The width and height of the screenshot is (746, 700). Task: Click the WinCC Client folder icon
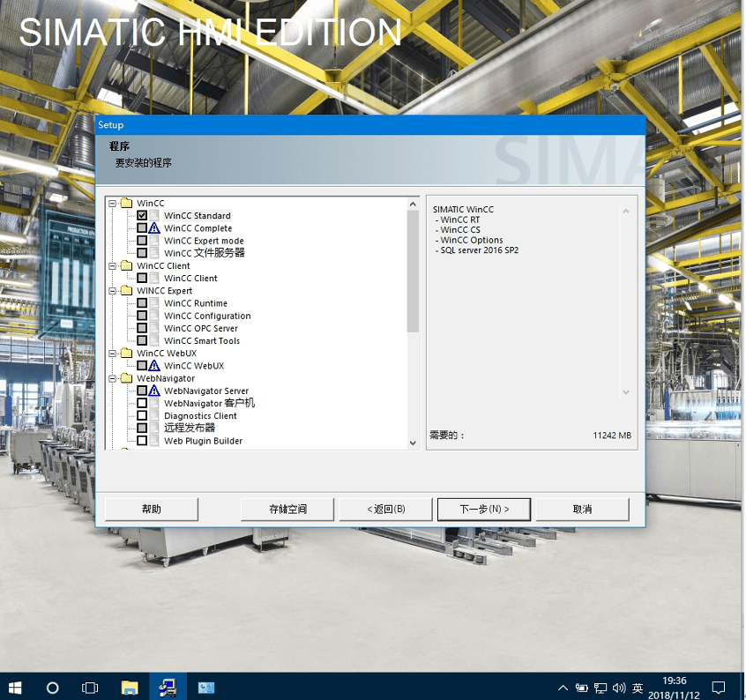tap(127, 265)
